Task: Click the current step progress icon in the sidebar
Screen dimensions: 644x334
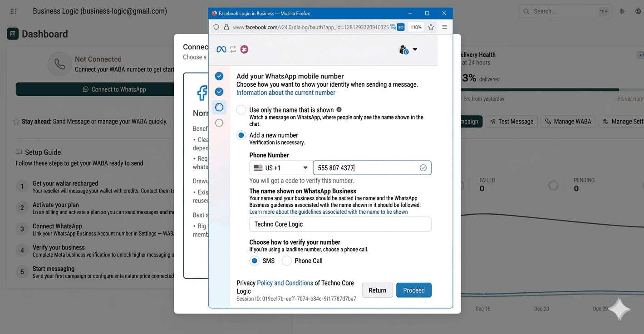Action: pyautogui.click(x=219, y=107)
